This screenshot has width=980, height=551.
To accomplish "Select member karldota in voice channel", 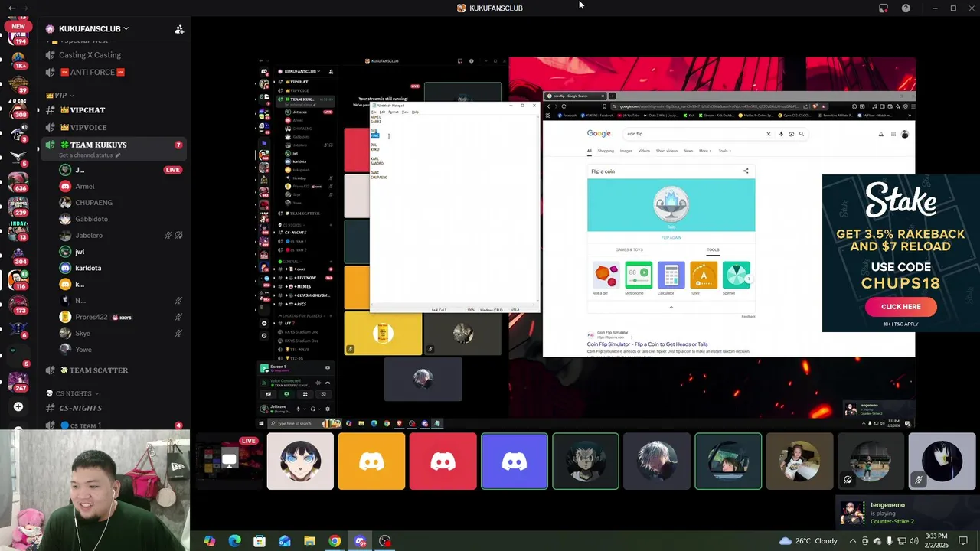I will click(x=88, y=268).
